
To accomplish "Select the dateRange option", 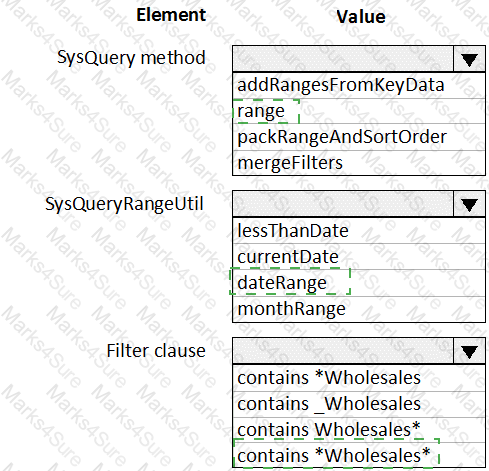I will tap(359, 283).
